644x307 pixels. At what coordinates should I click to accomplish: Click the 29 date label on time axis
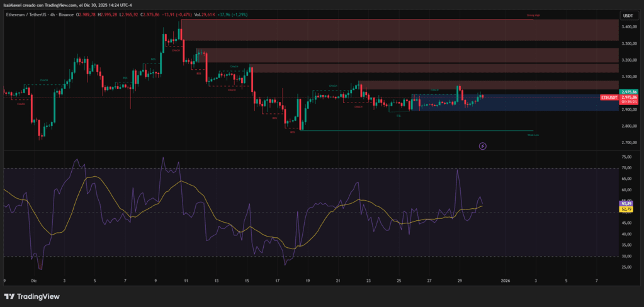pyautogui.click(x=460, y=281)
